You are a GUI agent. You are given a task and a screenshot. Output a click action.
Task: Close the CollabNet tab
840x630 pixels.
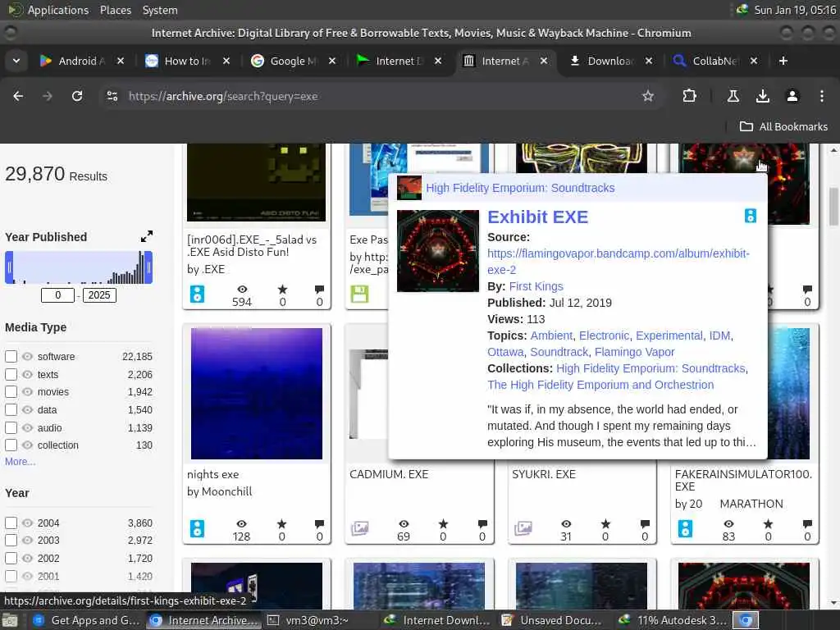(754, 61)
